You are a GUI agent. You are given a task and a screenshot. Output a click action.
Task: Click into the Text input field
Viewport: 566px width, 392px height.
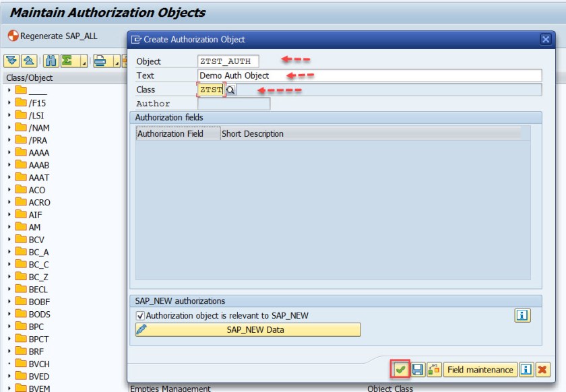pos(370,75)
